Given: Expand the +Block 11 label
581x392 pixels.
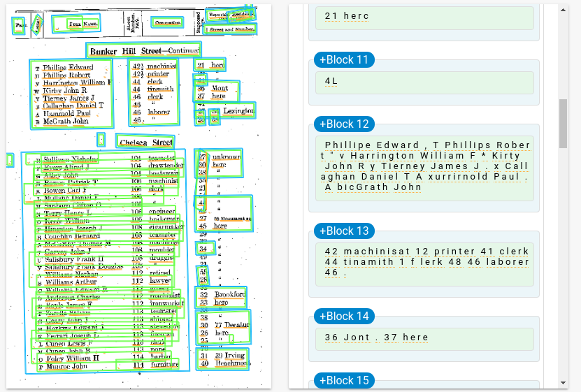Looking at the screenshot, I should coord(344,60).
